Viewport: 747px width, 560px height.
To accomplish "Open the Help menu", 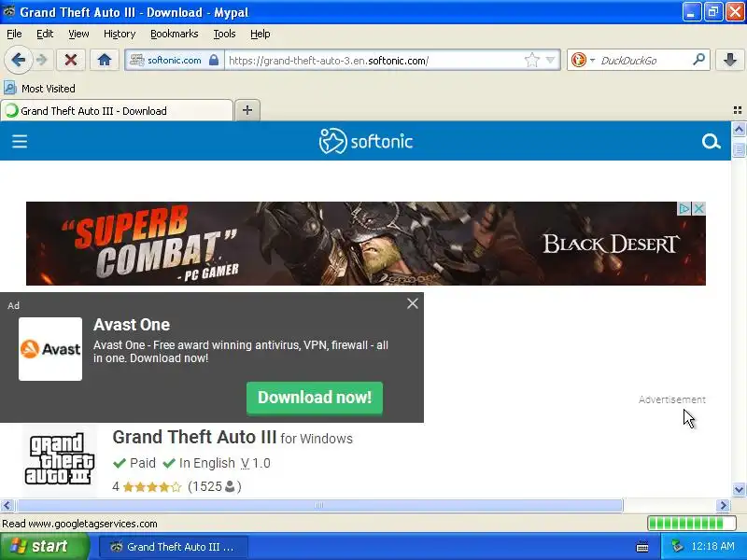I will click(x=261, y=34).
